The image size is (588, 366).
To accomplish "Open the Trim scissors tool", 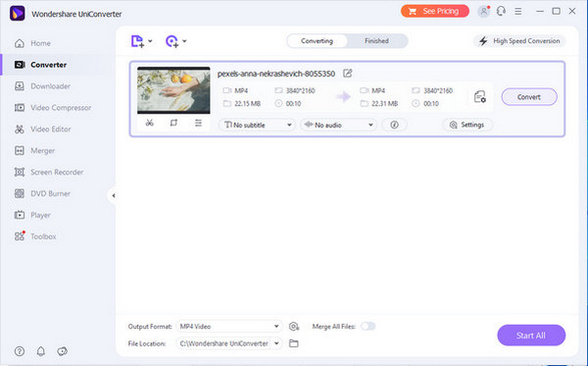I will click(150, 123).
